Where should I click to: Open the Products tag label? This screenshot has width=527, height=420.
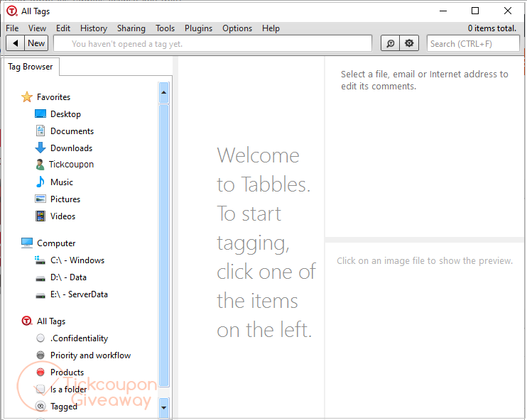[x=67, y=372]
